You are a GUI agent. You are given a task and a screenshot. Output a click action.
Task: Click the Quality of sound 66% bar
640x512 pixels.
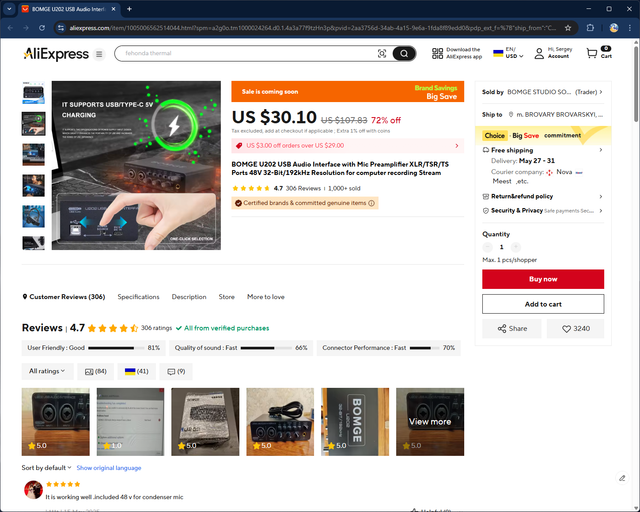[241, 348]
